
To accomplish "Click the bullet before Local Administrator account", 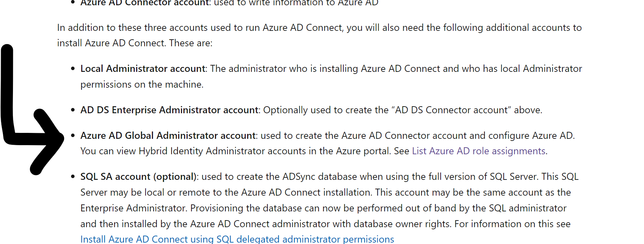I will click(73, 69).
